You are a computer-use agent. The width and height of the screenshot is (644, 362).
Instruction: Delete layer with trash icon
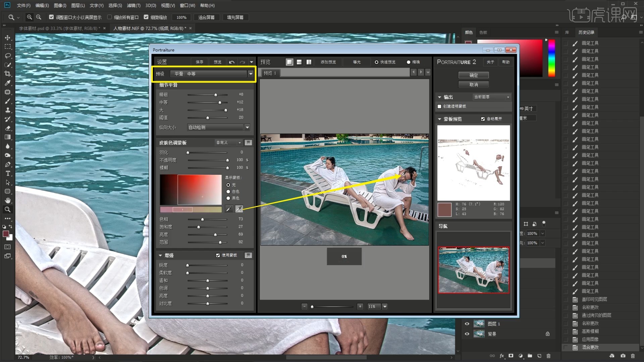(548, 356)
